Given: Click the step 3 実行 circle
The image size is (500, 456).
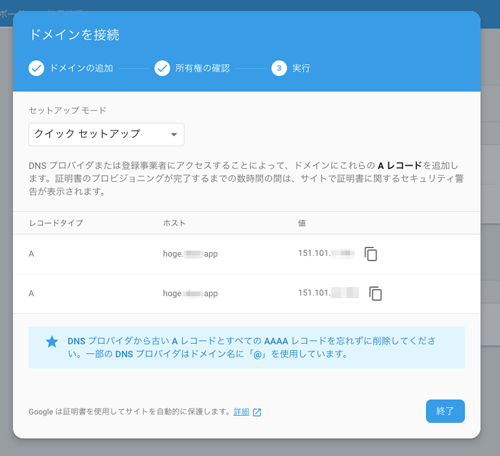Looking at the screenshot, I should [279, 68].
